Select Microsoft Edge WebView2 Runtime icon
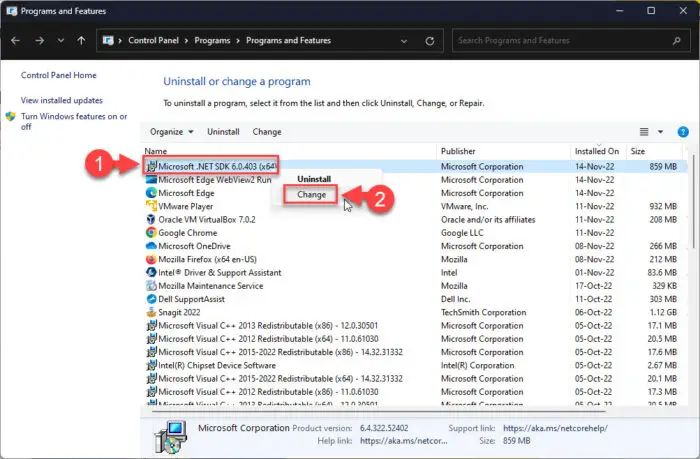This screenshot has width=700, height=459. click(x=151, y=179)
